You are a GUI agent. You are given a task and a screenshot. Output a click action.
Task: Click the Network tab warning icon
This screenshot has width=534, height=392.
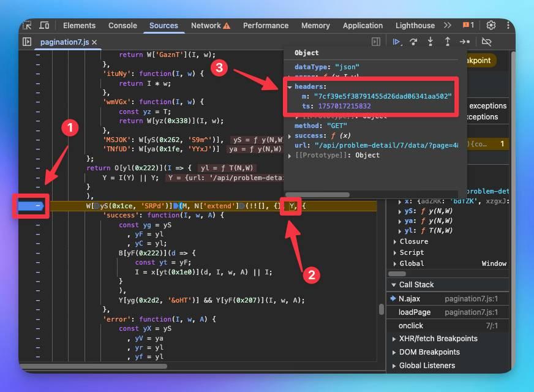point(227,26)
